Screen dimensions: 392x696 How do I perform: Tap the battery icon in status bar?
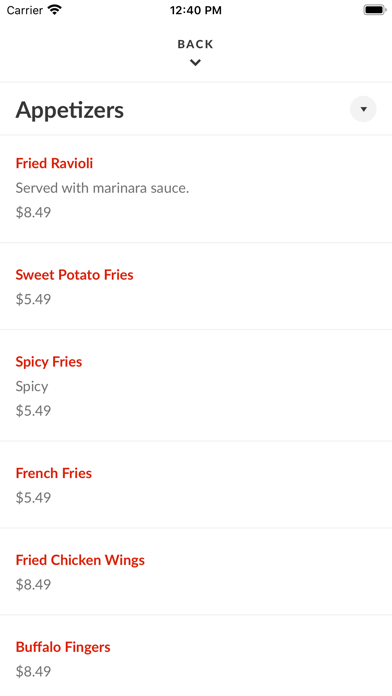coord(375,10)
